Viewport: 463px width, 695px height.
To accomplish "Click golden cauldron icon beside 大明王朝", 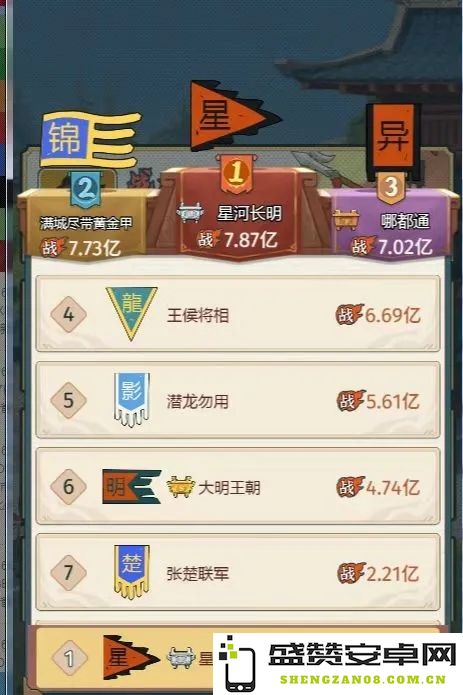I will pyautogui.click(x=180, y=487).
